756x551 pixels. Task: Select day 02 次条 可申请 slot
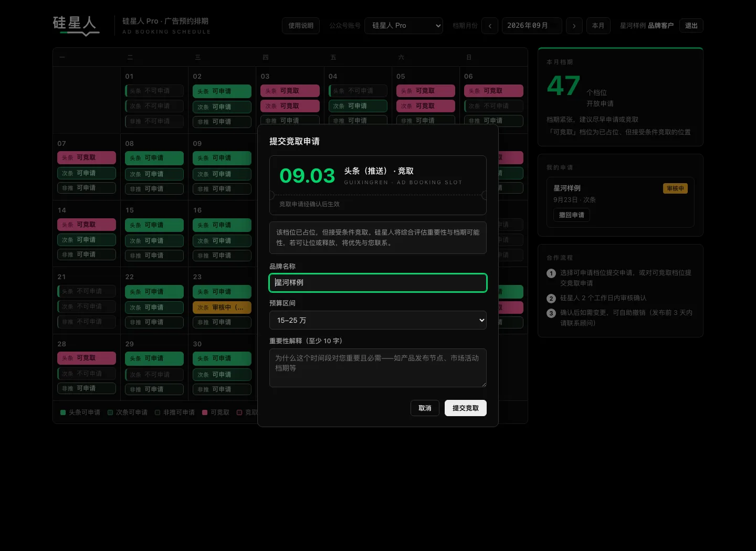click(x=222, y=107)
